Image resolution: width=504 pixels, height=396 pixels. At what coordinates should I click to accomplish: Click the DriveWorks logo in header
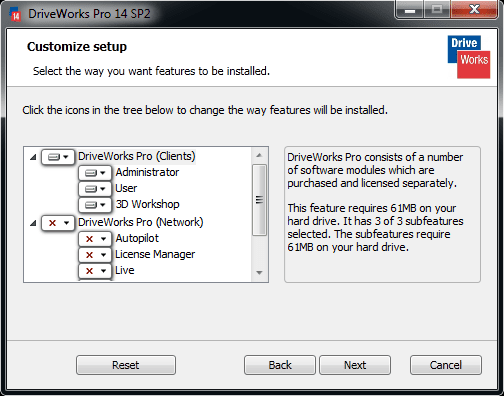469,57
